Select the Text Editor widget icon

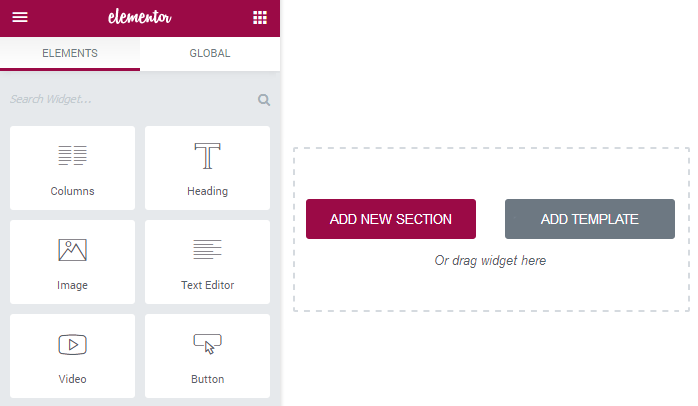coord(207,249)
